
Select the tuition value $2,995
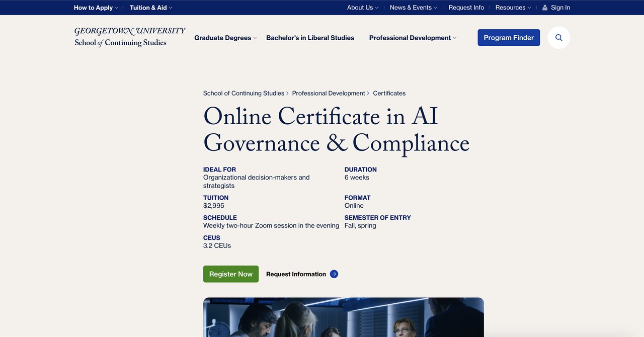[214, 206]
